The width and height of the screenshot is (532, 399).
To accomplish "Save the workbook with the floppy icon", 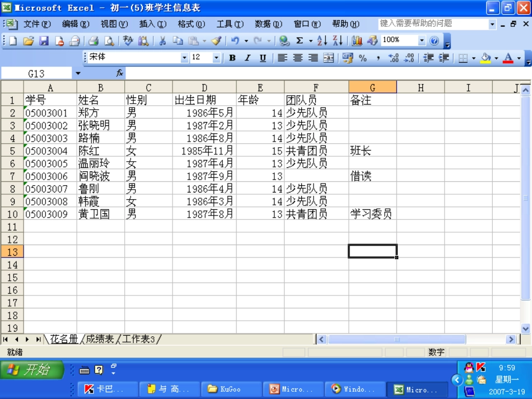I will [x=44, y=41].
